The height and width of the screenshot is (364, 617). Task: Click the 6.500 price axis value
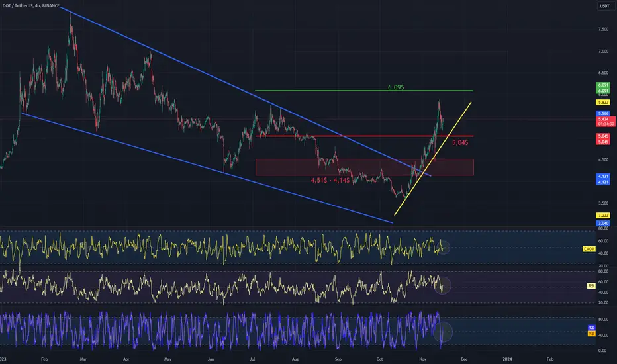[603, 73]
